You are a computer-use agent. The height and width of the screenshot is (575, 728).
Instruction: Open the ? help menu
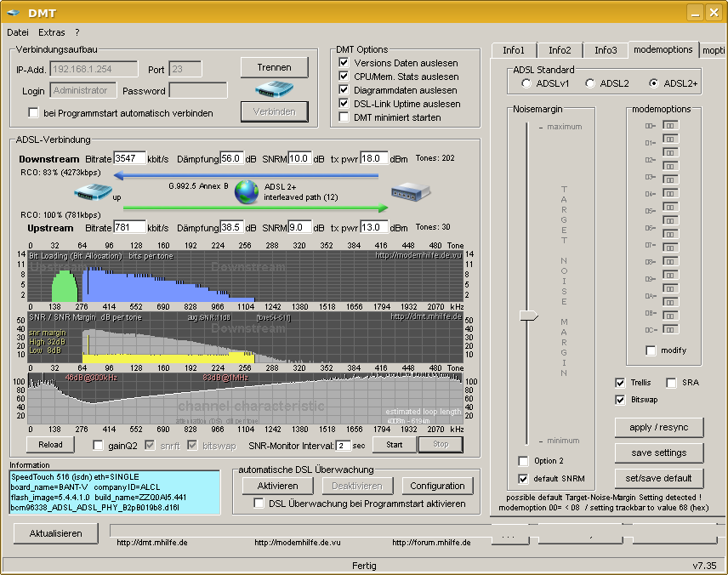point(77,32)
